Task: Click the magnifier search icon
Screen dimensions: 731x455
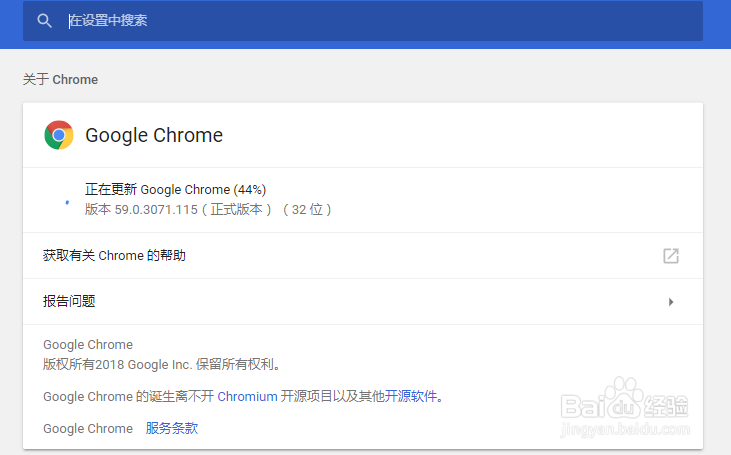Action: [x=44, y=21]
